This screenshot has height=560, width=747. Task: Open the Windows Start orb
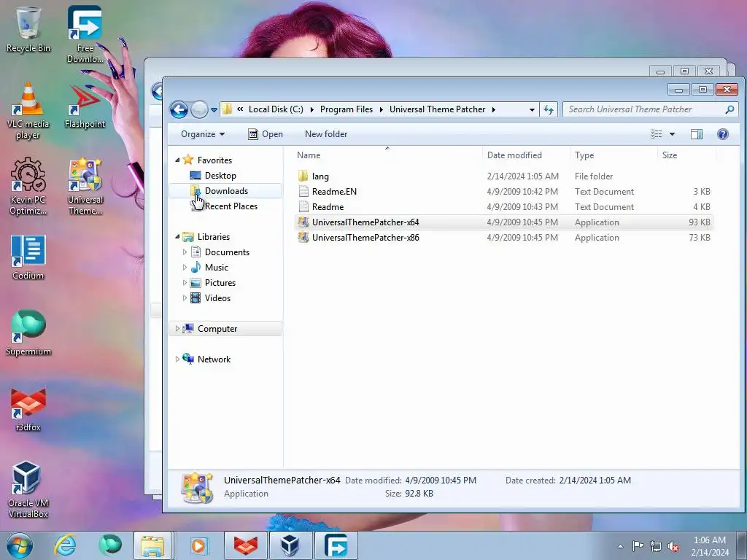click(x=20, y=545)
